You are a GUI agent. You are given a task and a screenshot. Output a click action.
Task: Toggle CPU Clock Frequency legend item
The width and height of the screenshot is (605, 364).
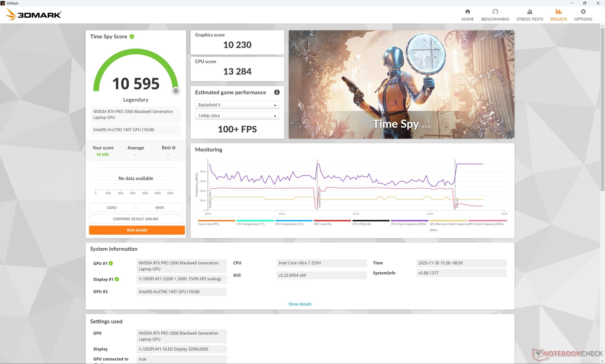408,224
